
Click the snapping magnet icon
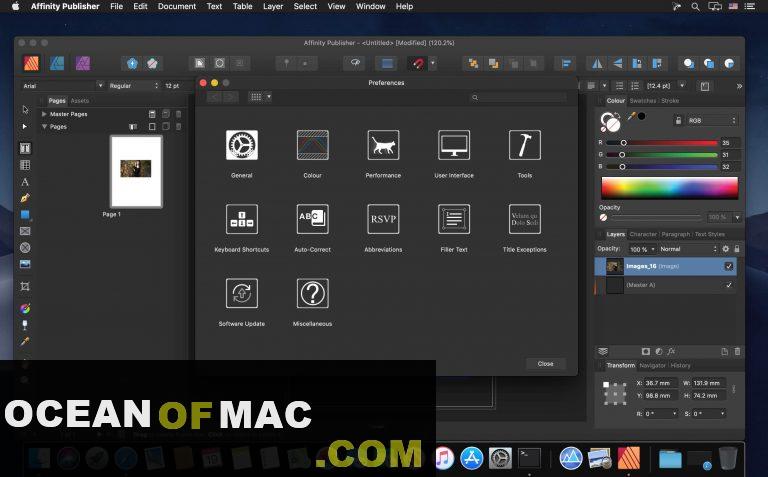pyautogui.click(x=417, y=63)
